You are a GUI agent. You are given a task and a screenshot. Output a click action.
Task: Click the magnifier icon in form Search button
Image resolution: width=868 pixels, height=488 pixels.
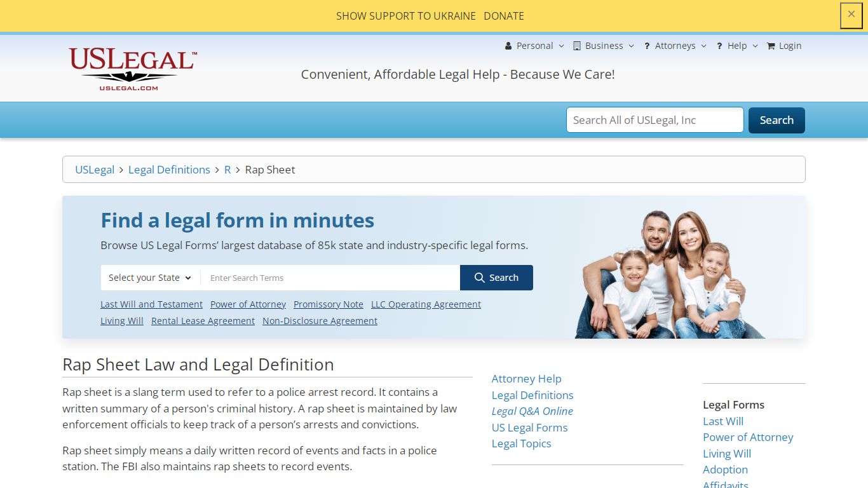(480, 278)
